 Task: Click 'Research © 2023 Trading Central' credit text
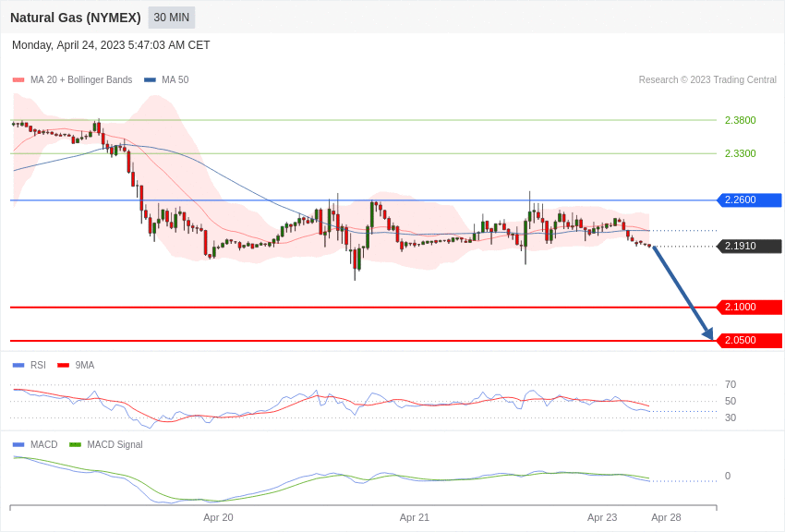click(707, 79)
